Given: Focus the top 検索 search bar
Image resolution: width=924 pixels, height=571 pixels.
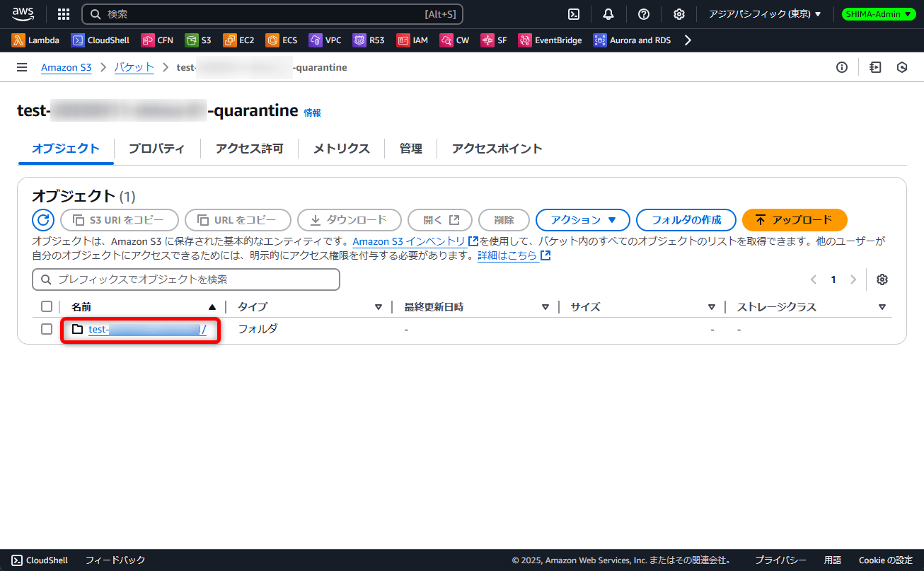Looking at the screenshot, I should (x=272, y=14).
